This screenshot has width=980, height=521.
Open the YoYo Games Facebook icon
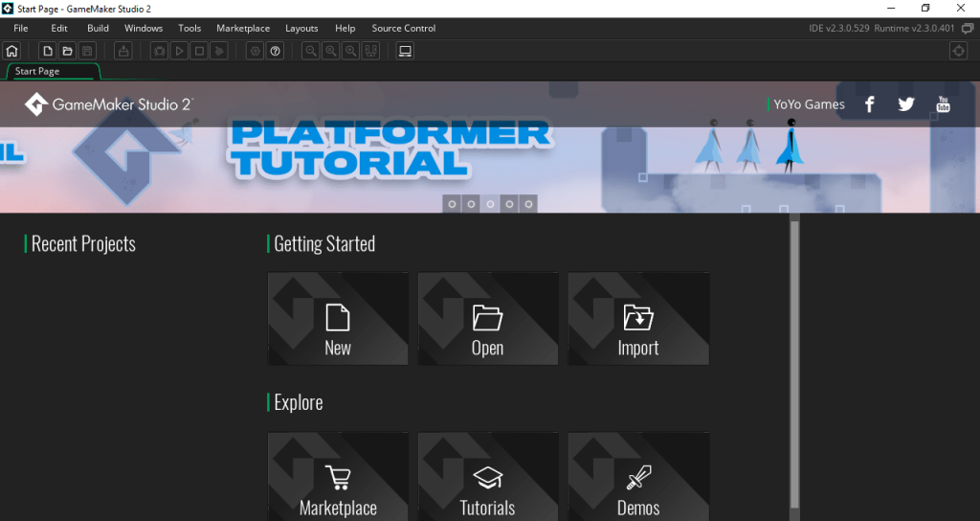pos(869,104)
